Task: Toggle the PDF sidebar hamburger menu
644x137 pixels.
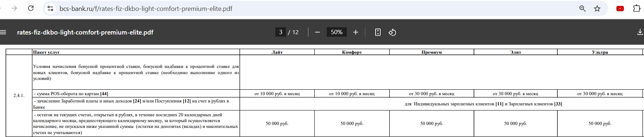Action: [3, 32]
